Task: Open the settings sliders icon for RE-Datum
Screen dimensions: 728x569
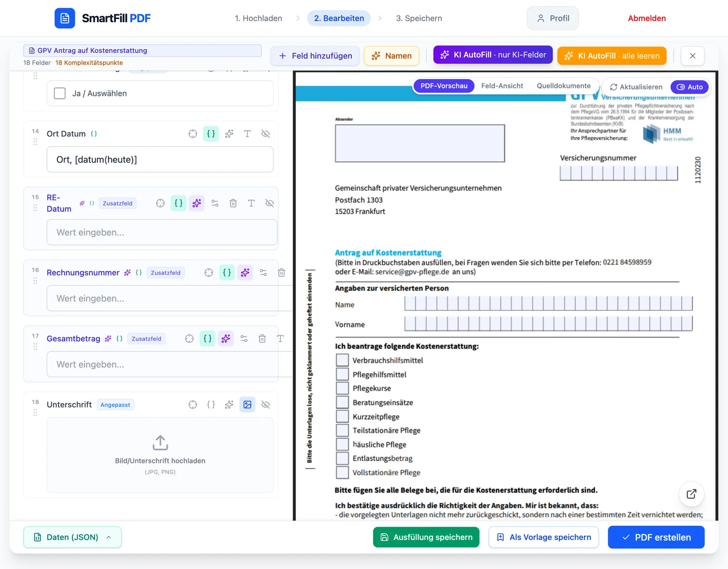Action: point(215,203)
